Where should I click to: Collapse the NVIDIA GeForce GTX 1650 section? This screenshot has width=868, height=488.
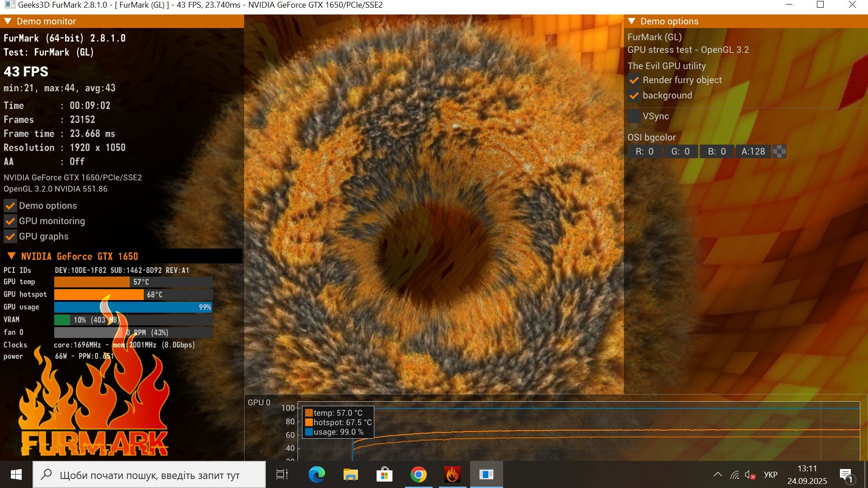pos(12,256)
